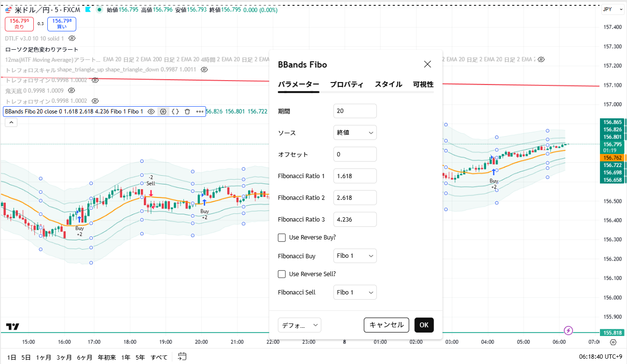The height and width of the screenshot is (364, 627).
Task: Close the BBands Fibo dialog
Action: pos(427,64)
